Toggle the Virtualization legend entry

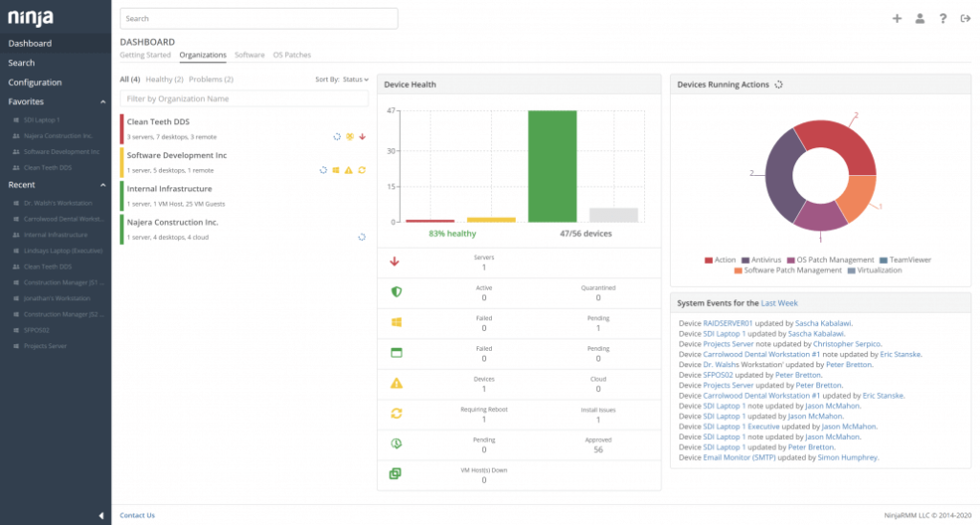click(x=875, y=271)
